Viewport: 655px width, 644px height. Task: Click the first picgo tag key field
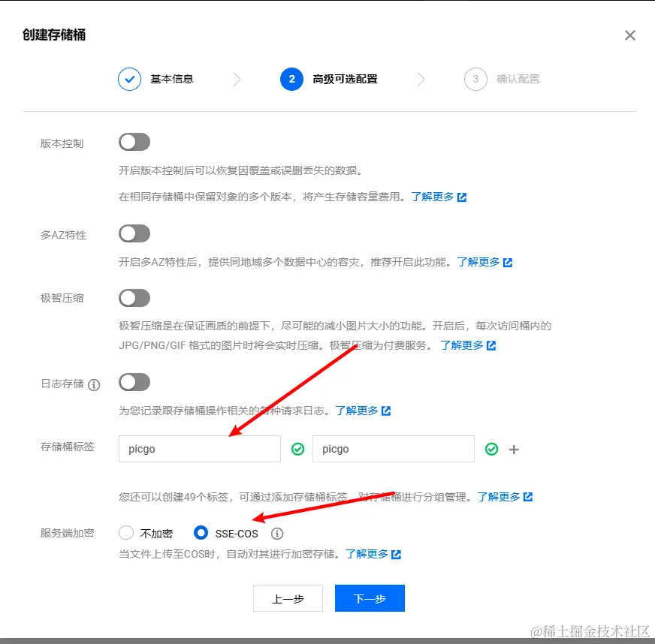pos(200,449)
